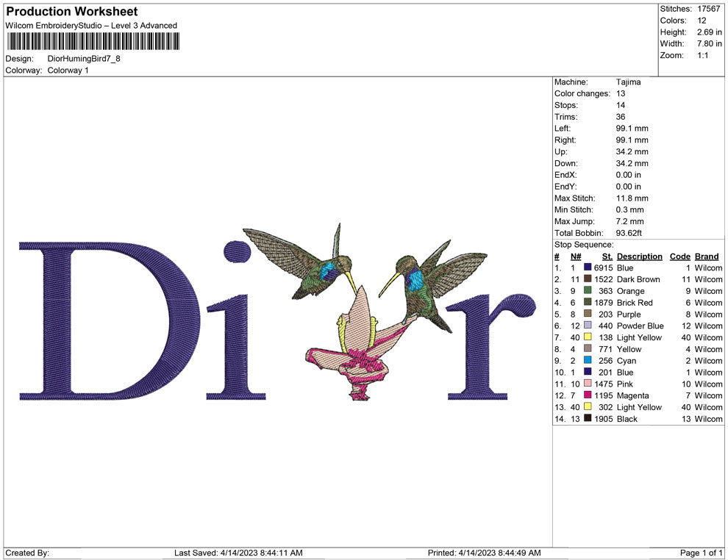Click the Wilcom EmbroideryStudio subtitle
The image size is (728, 560).
[91, 26]
